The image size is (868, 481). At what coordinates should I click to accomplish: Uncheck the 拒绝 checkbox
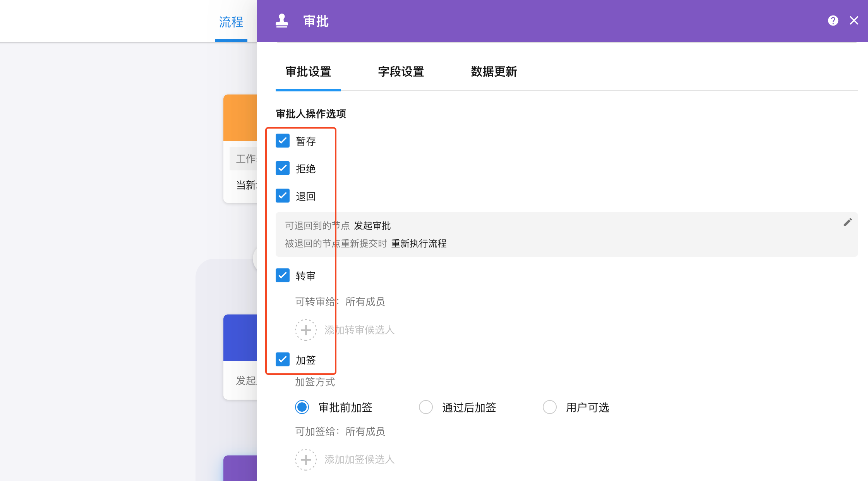pyautogui.click(x=283, y=168)
